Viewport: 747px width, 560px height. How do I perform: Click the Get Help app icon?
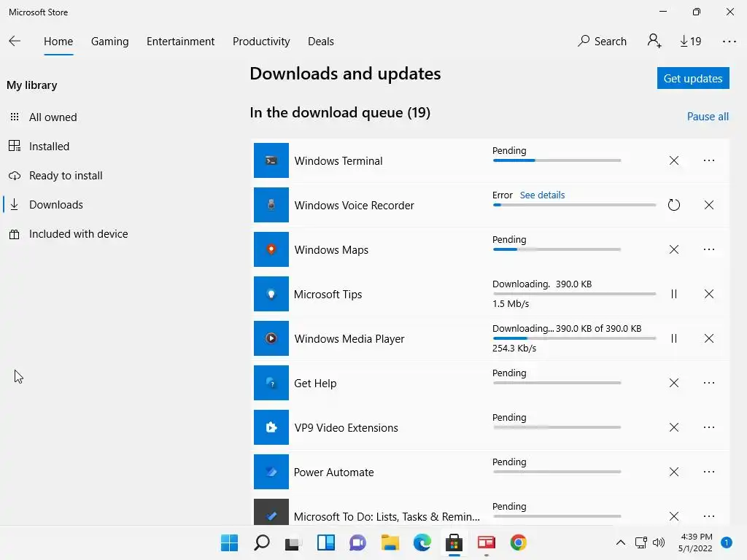(x=271, y=383)
